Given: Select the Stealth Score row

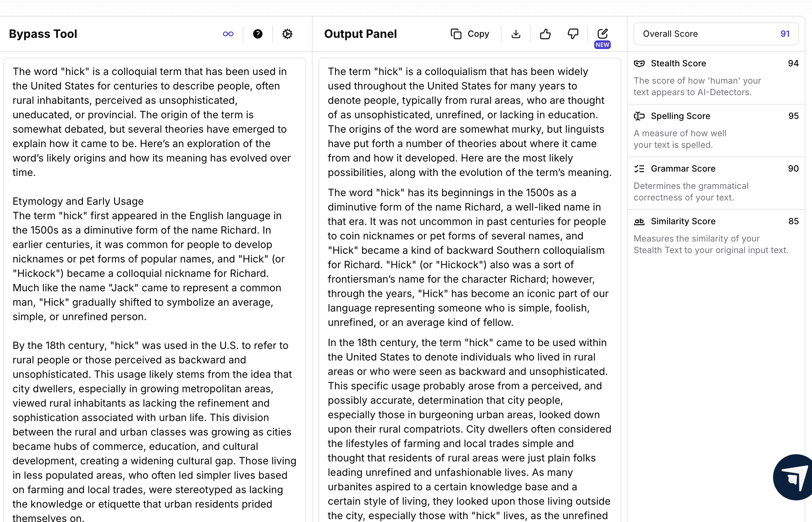Looking at the screenshot, I should tap(716, 78).
